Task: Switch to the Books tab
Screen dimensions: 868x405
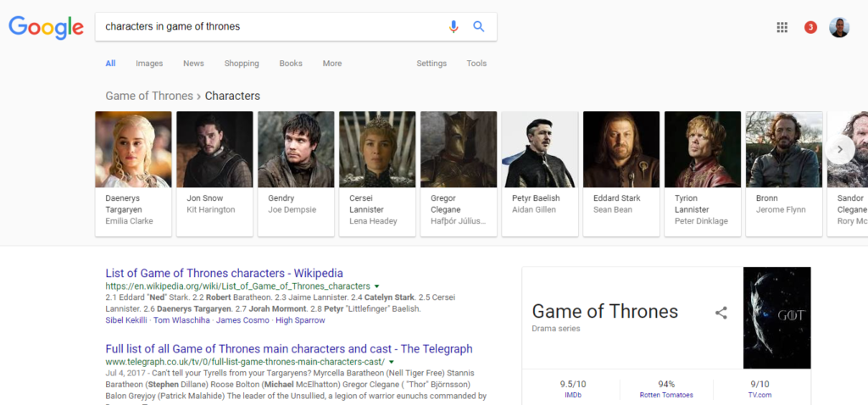Action: [291, 64]
